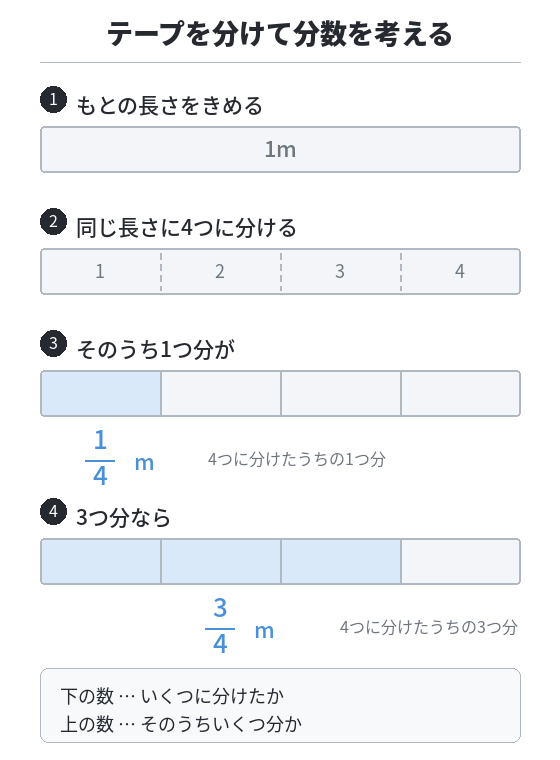The image size is (560, 760).
Task: Click the heading もとの長さをきめる
Action: (169, 105)
